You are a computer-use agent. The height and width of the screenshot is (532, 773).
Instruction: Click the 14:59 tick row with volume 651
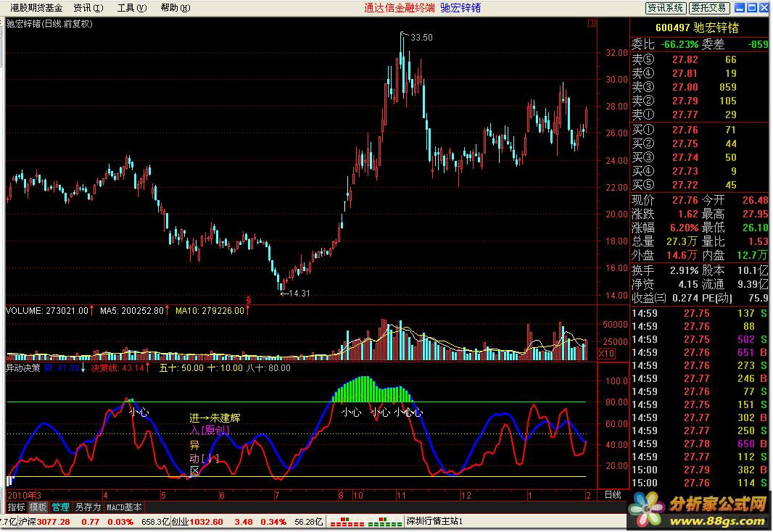click(x=699, y=353)
